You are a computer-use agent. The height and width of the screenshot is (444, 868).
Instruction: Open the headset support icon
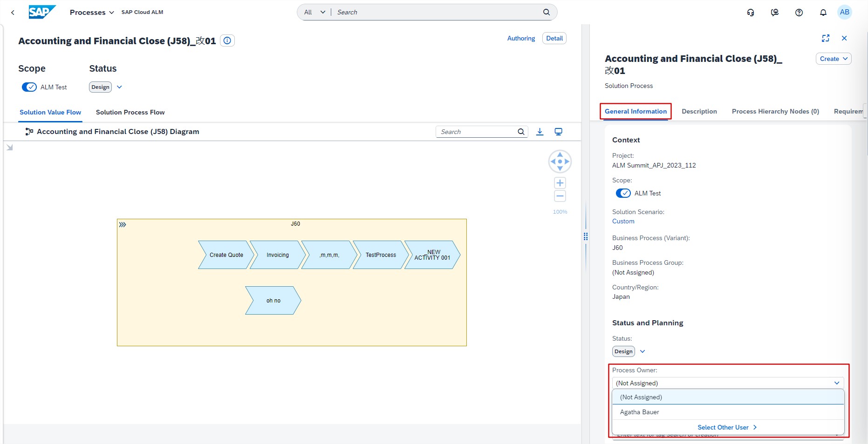click(750, 13)
